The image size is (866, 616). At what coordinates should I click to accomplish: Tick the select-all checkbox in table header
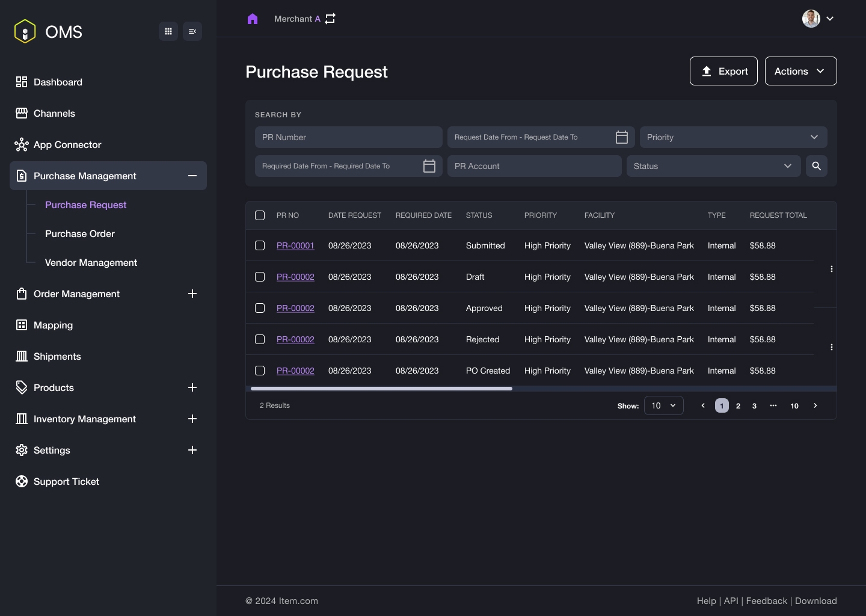(x=260, y=215)
